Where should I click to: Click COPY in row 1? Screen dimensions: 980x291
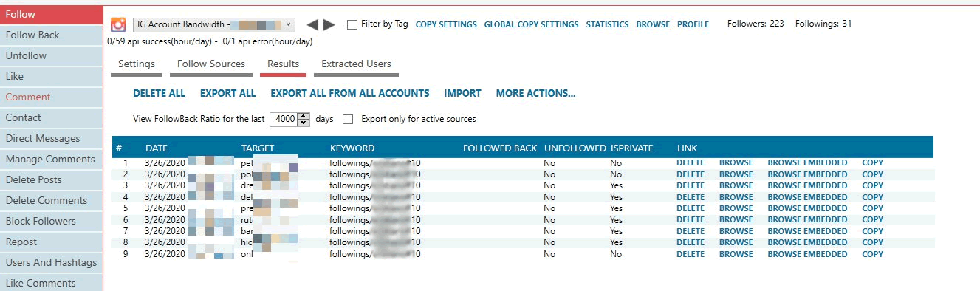(873, 163)
